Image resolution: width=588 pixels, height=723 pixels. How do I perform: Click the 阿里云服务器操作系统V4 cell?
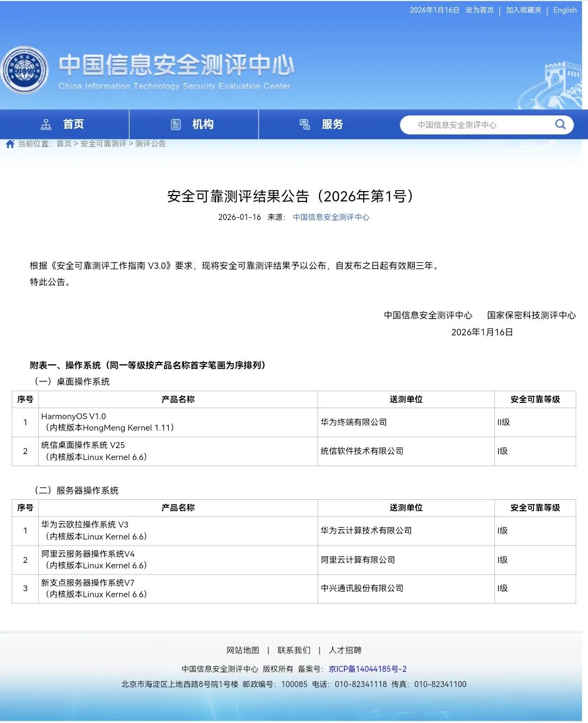pyautogui.click(x=178, y=560)
